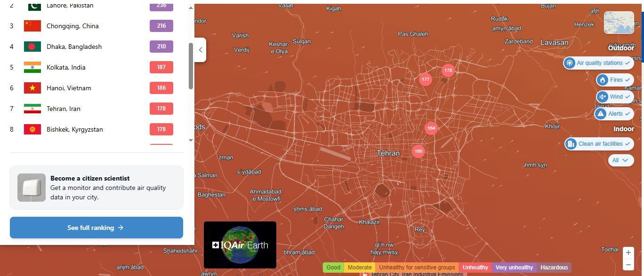The width and height of the screenshot is (644, 276).
Task: Click the green Good legend swatch
Action: (x=333, y=267)
